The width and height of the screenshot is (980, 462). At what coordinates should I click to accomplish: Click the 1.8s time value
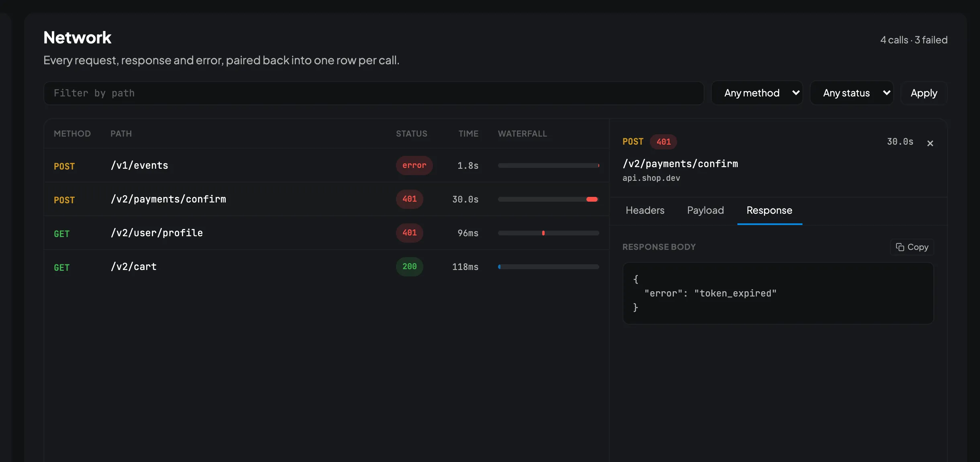point(468,166)
